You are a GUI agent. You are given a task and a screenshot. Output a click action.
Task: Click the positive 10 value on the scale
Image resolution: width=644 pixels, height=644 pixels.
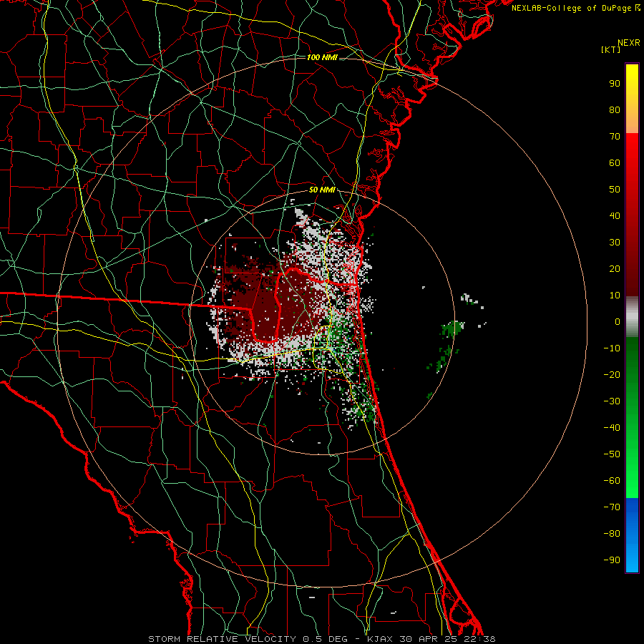[x=615, y=296]
